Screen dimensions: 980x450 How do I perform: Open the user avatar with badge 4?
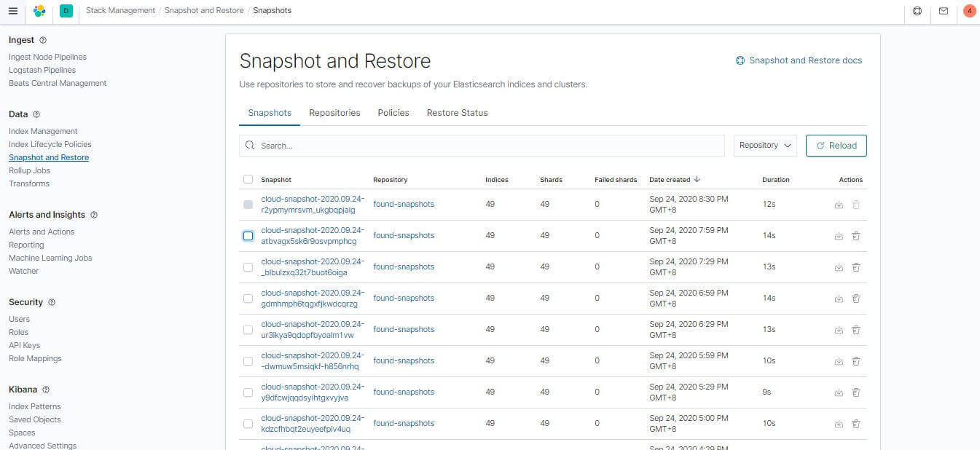[x=969, y=10]
